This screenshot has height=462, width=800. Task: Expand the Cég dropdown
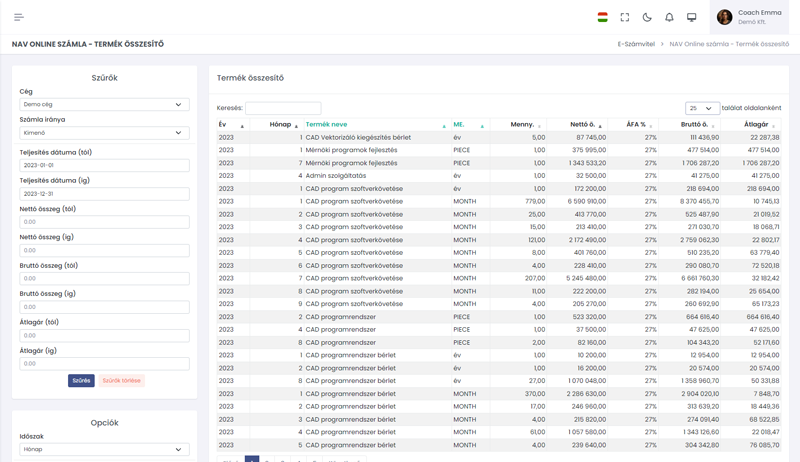[x=104, y=104]
